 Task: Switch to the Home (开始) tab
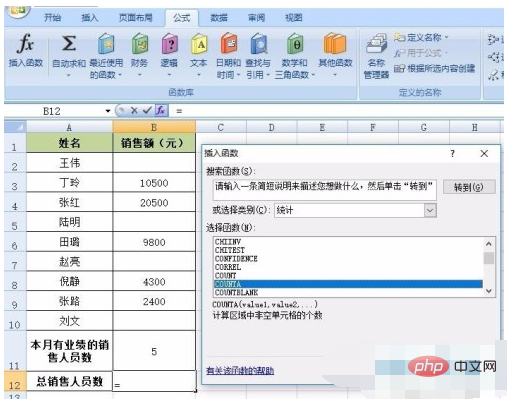(53, 17)
